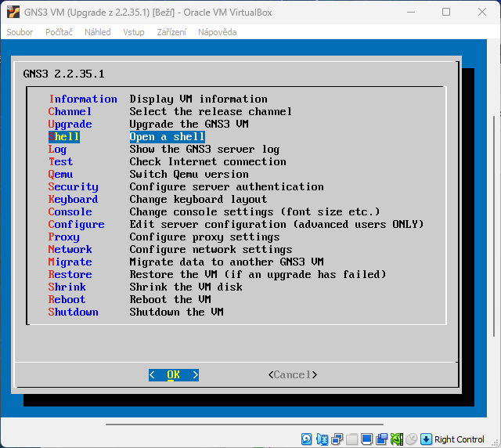The image size is (501, 448).
Task: Click 'Configure server authentication' description
Action: click(x=226, y=186)
